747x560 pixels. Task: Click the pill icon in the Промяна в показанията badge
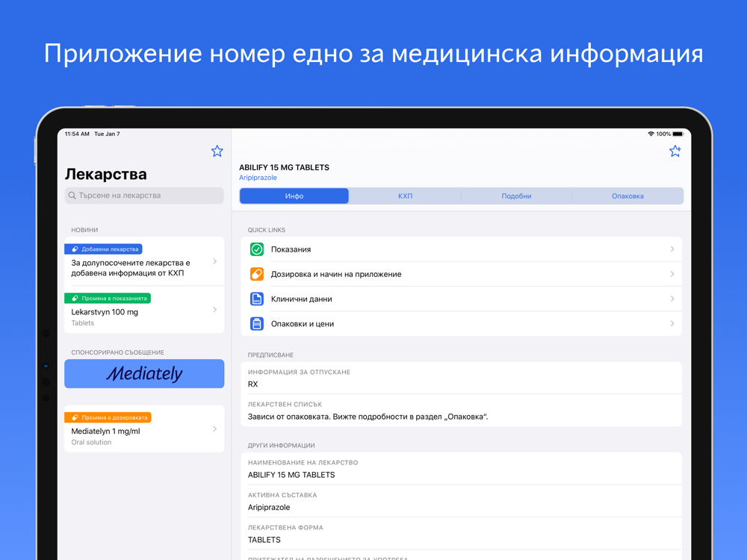pos(75,299)
